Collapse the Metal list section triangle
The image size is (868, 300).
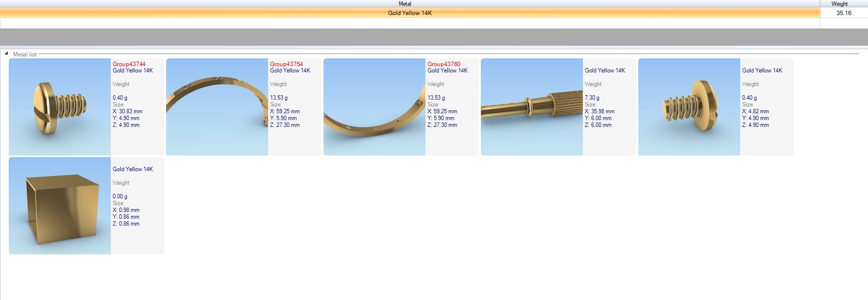[6, 53]
